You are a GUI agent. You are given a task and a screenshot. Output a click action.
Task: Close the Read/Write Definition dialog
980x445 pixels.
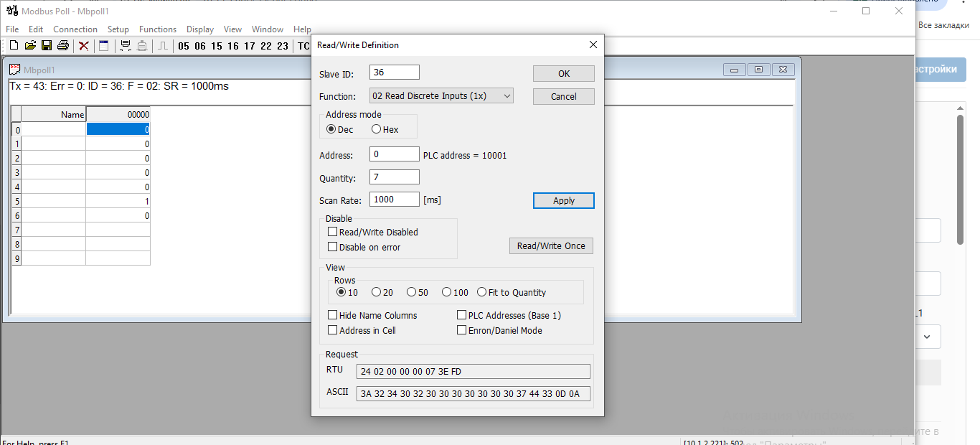[x=593, y=44]
